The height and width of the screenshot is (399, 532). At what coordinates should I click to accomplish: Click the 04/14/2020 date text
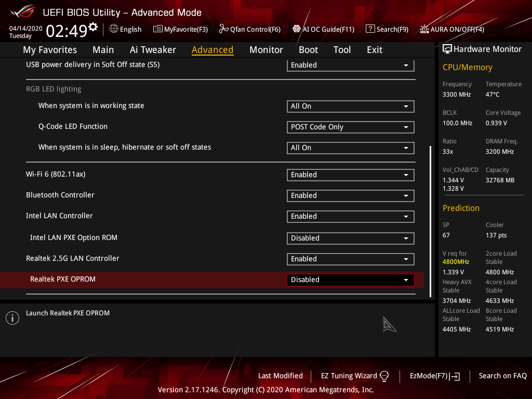pyautogui.click(x=26, y=29)
